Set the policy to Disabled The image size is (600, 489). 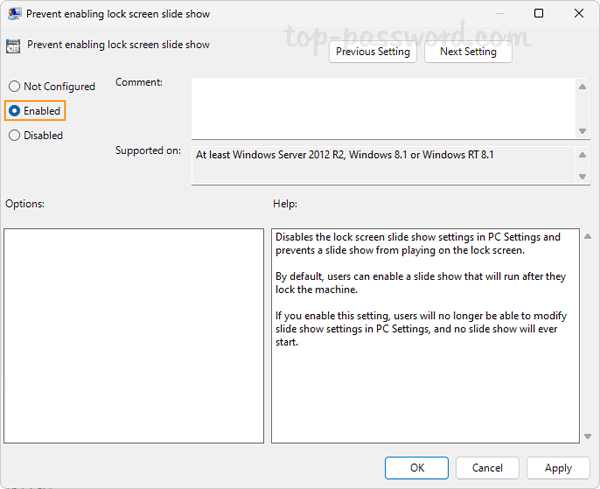tap(14, 136)
